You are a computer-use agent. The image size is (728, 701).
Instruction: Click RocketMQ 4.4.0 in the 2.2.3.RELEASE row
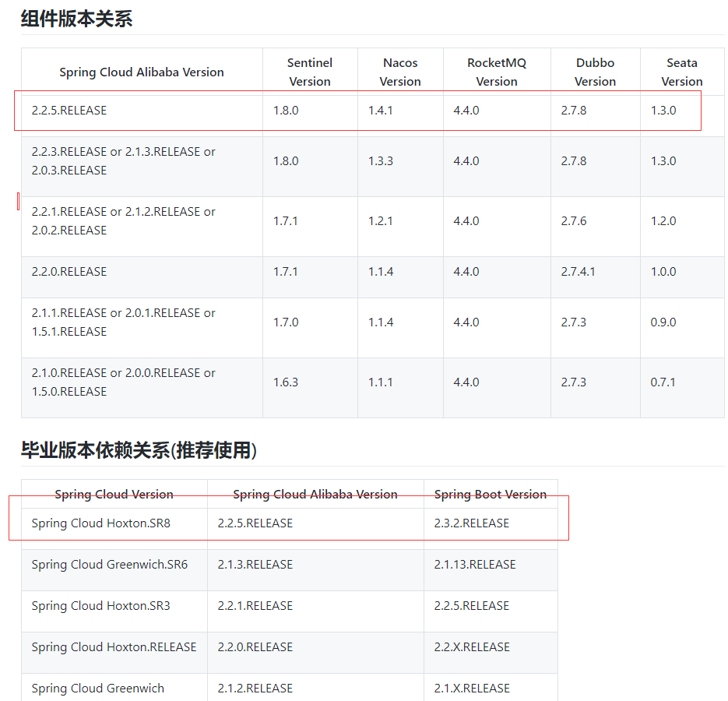(x=466, y=161)
